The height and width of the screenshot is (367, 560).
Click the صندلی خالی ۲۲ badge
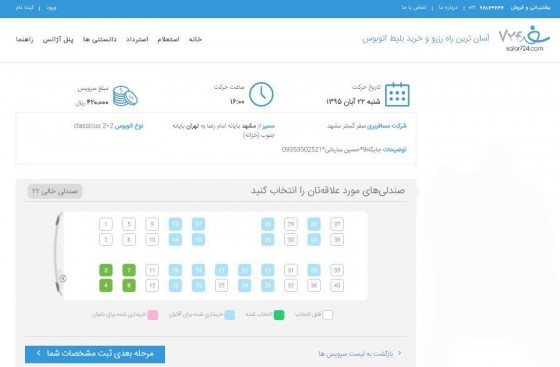click(55, 191)
